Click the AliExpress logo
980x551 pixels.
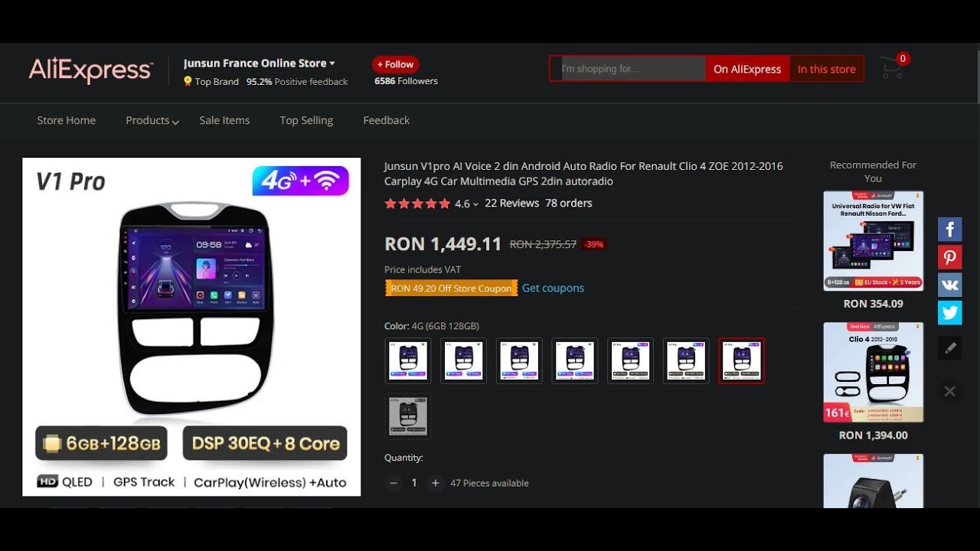tap(91, 70)
